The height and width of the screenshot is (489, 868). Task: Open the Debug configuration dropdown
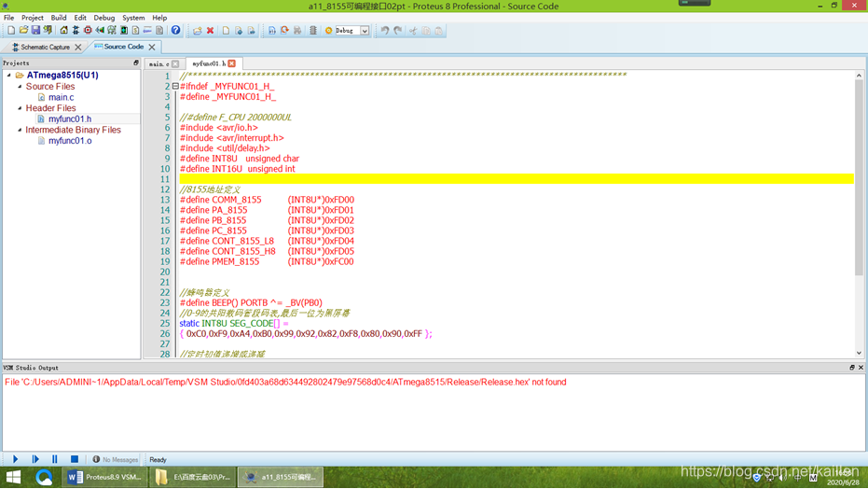coord(365,31)
